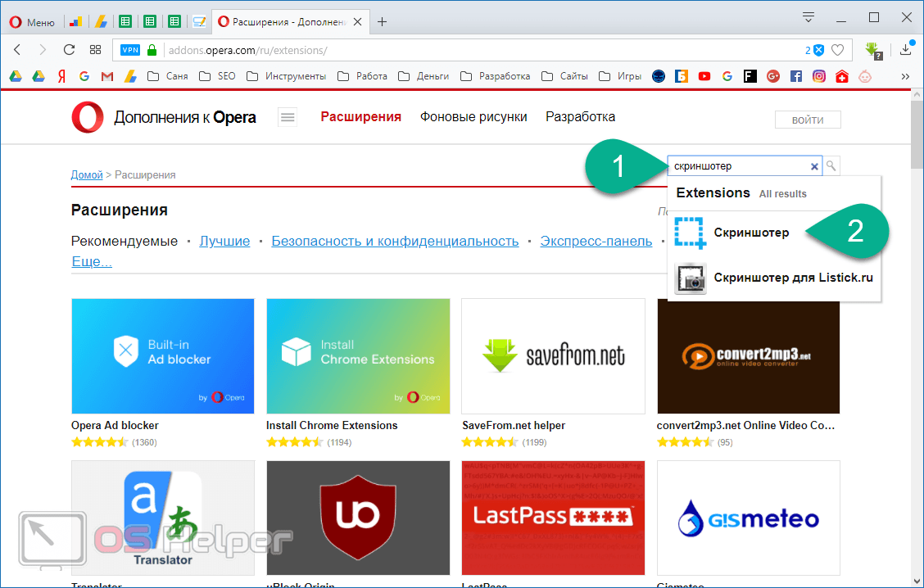This screenshot has height=588, width=924.
Task: Open the Разработка bookmarks folder
Action: (495, 76)
